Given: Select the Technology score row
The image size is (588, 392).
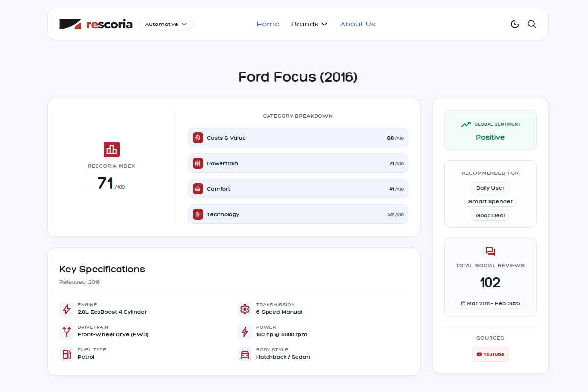Looking at the screenshot, I should (298, 214).
